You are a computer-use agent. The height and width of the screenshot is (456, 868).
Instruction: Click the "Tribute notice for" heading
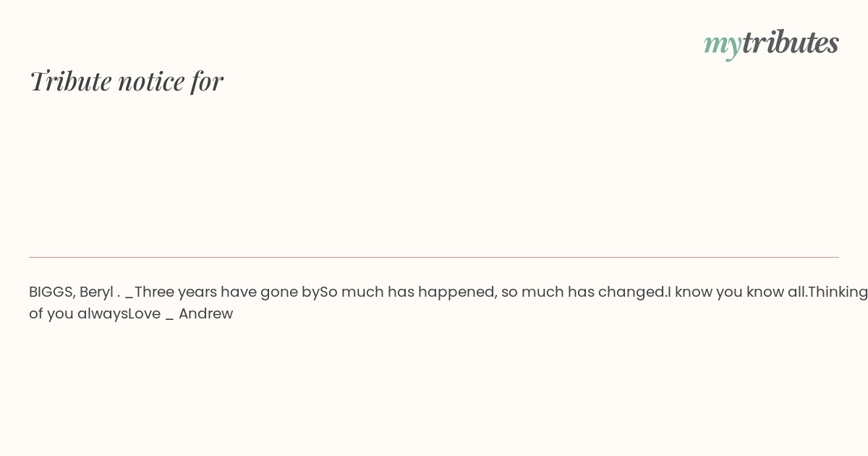coord(127,80)
